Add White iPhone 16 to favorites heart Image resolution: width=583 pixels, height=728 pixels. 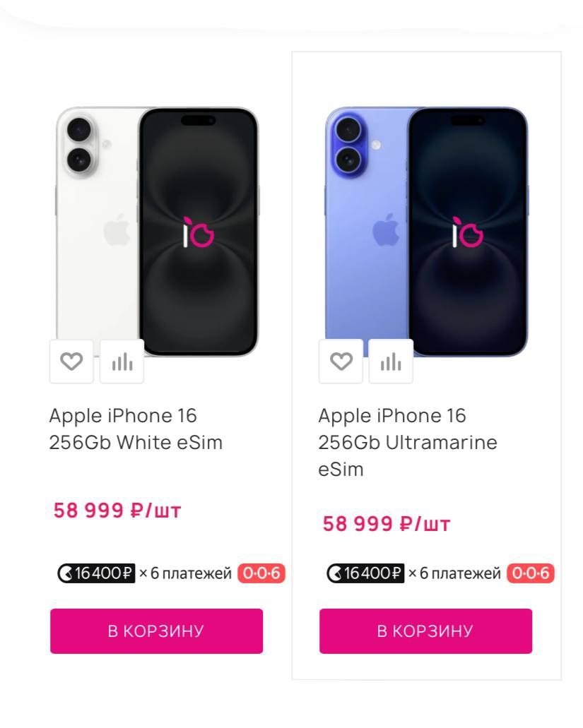click(x=71, y=362)
